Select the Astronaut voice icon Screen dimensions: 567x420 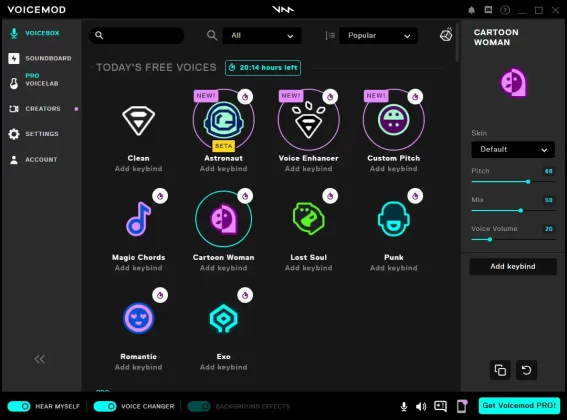point(223,120)
